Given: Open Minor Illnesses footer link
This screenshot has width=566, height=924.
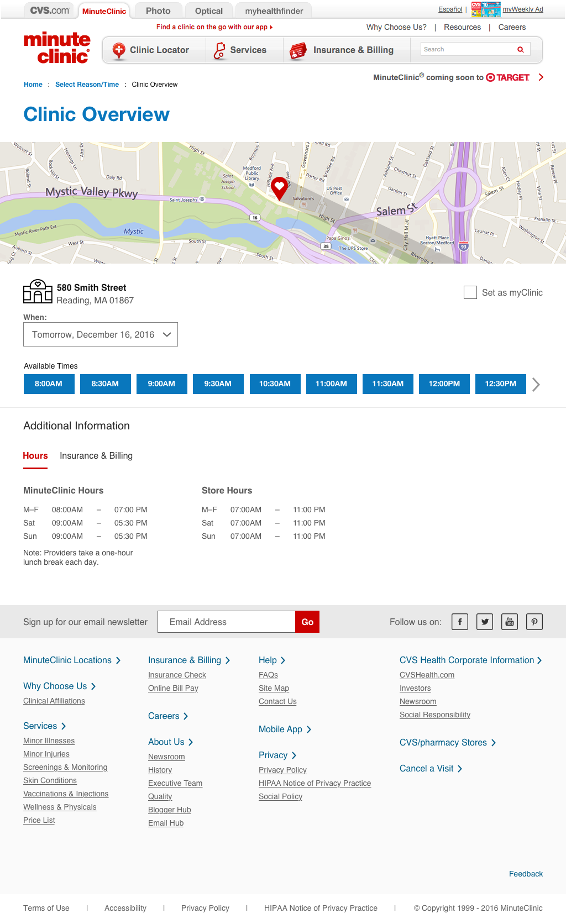Looking at the screenshot, I should click(49, 741).
